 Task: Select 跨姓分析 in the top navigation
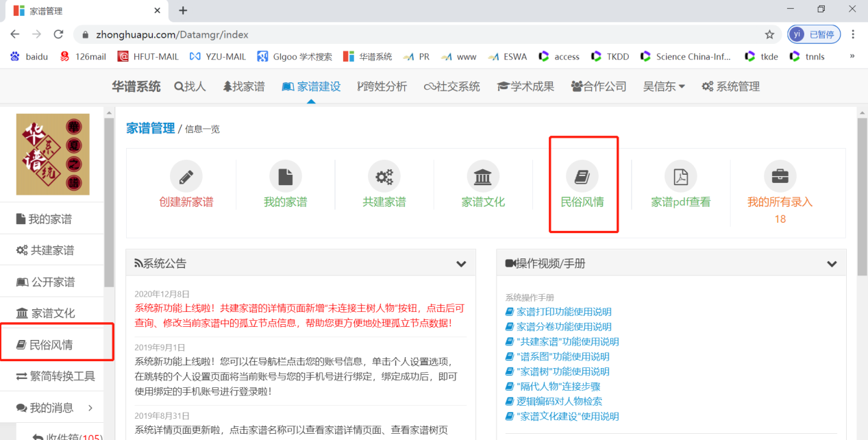(x=382, y=86)
